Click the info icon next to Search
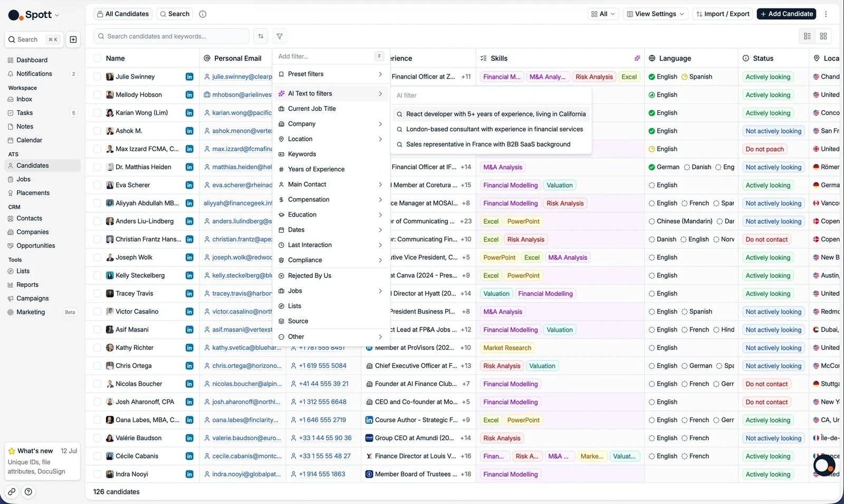This screenshot has width=844, height=504. pyautogui.click(x=203, y=14)
